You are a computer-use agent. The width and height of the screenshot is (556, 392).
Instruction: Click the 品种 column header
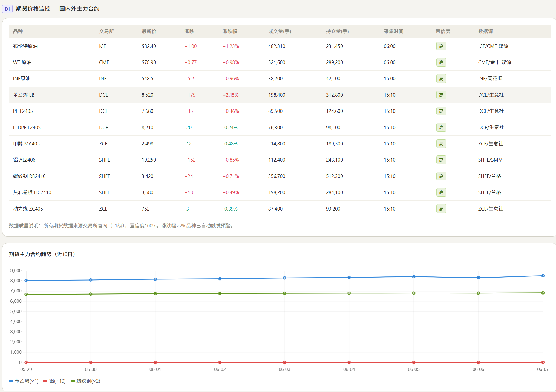[18, 31]
